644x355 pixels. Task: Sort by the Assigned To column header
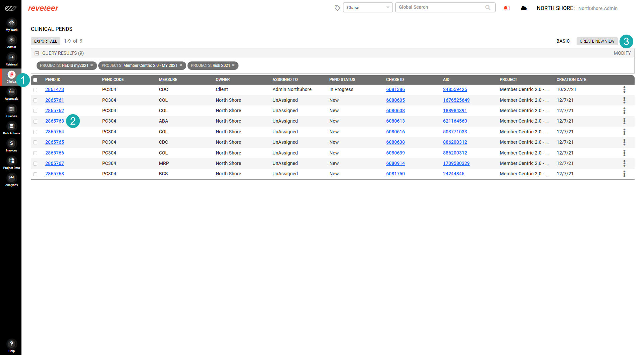pyautogui.click(x=285, y=80)
